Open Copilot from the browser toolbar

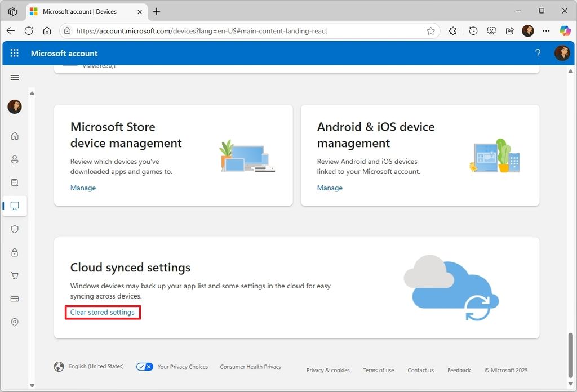pos(565,31)
